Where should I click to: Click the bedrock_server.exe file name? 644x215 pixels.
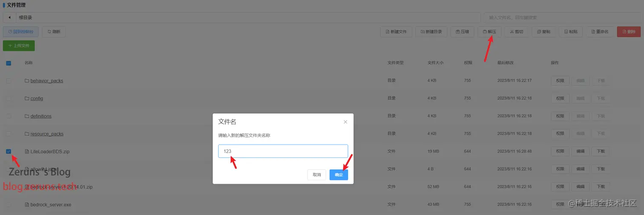point(51,205)
